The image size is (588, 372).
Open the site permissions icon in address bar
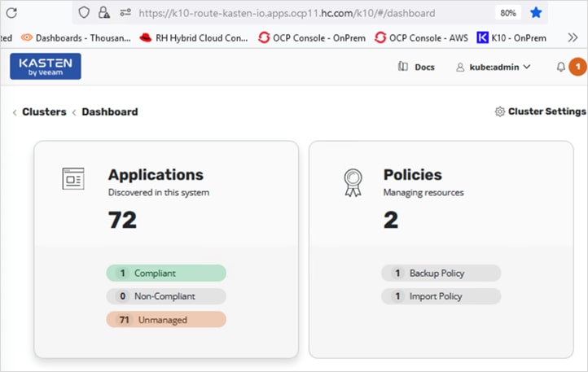tap(125, 13)
